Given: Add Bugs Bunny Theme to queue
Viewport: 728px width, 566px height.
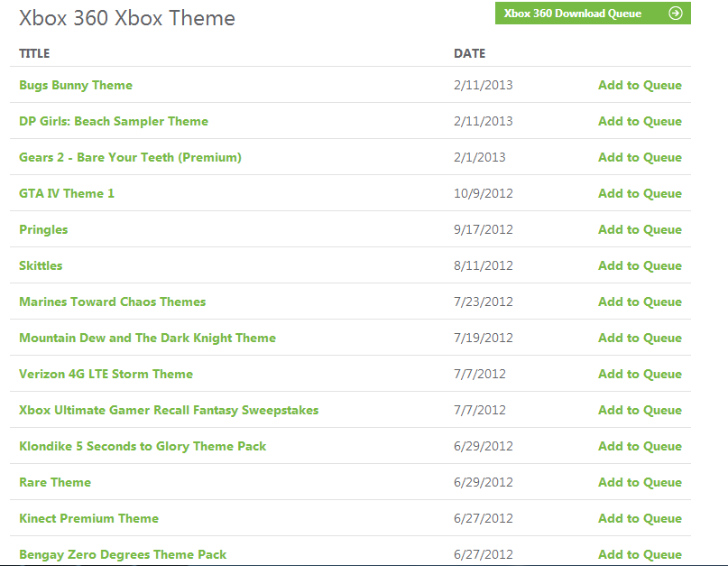Looking at the screenshot, I should [x=640, y=85].
